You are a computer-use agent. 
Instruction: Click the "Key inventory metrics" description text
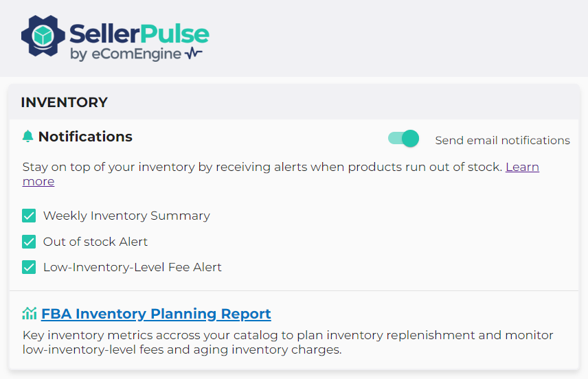[x=287, y=342]
